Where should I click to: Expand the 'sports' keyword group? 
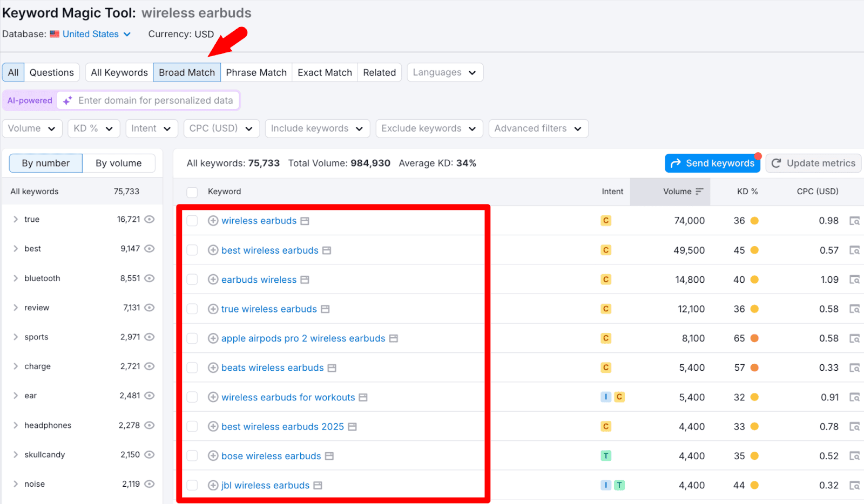tap(16, 337)
